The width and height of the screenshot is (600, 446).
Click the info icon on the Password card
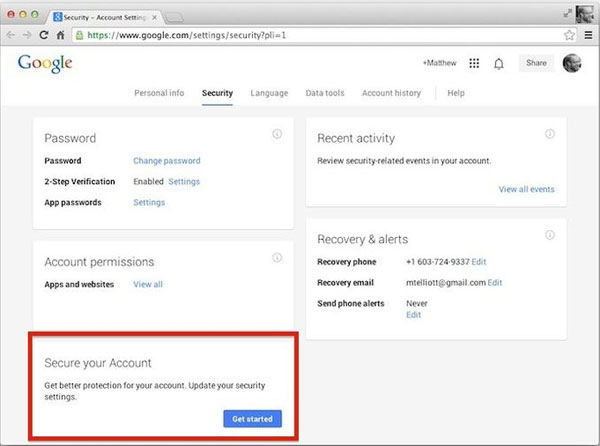(x=277, y=134)
